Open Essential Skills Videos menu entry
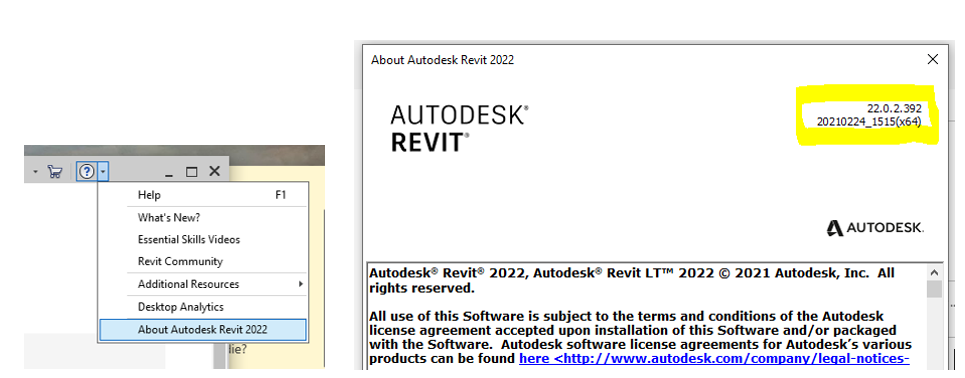965x378 pixels. point(203,239)
